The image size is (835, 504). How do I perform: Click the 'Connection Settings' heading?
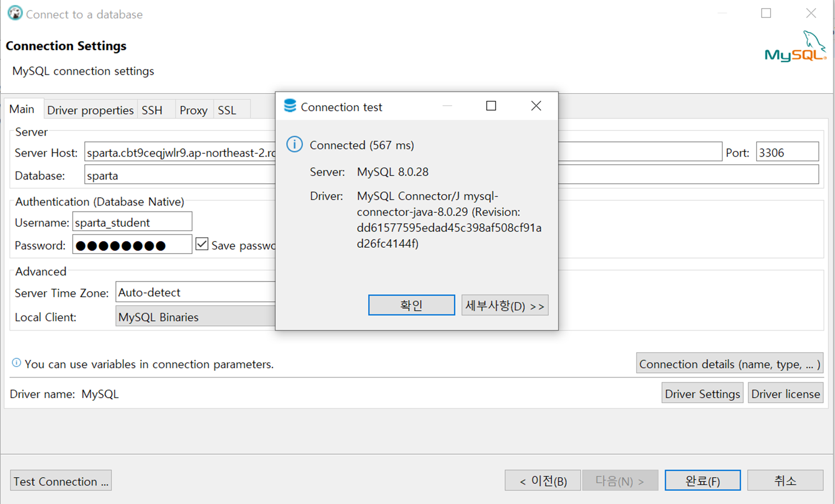pos(66,46)
